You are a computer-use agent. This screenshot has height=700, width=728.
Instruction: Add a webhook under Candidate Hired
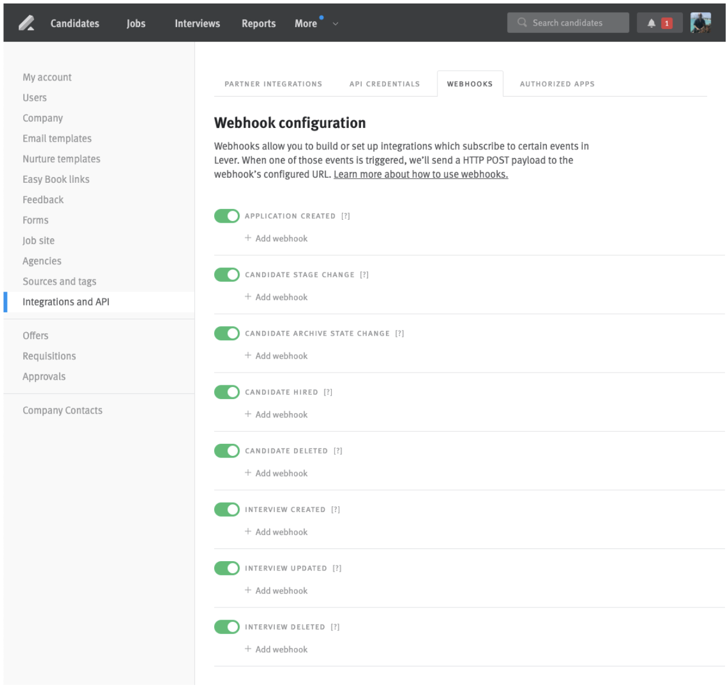[275, 414]
